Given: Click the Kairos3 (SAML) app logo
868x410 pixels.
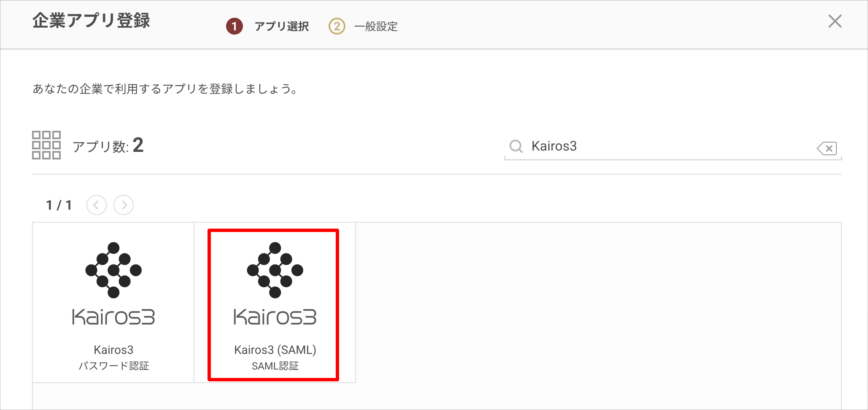Looking at the screenshot, I should pyautogui.click(x=275, y=283).
